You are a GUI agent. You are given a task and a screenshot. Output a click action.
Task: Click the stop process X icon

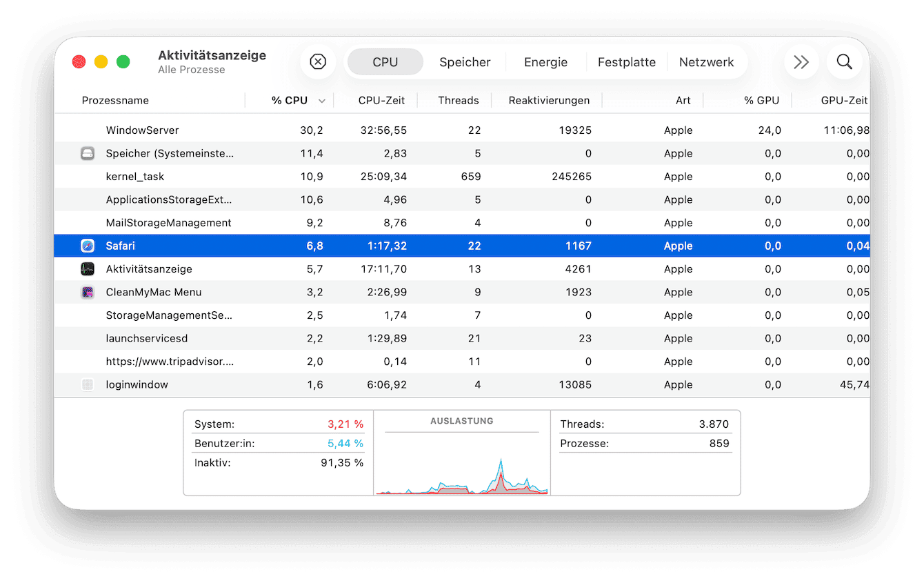click(x=318, y=62)
